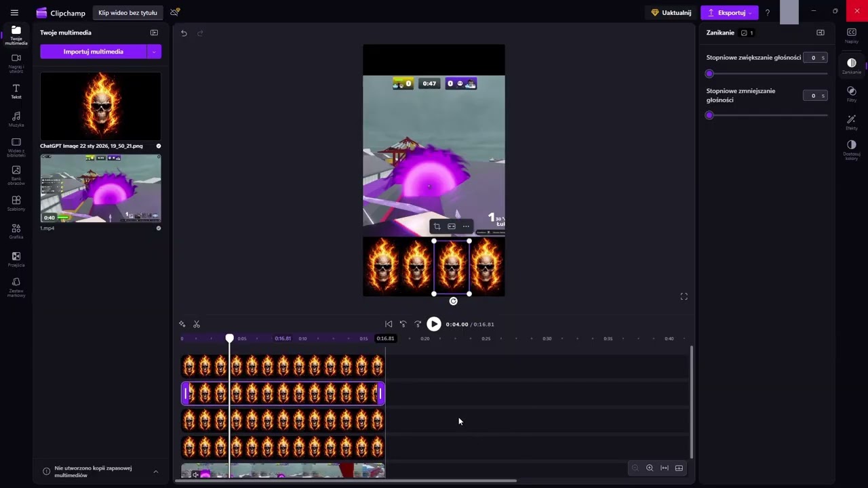Expand the import multimedia dropdown arrow
Viewport: 868px width, 488px height.
click(x=155, y=52)
